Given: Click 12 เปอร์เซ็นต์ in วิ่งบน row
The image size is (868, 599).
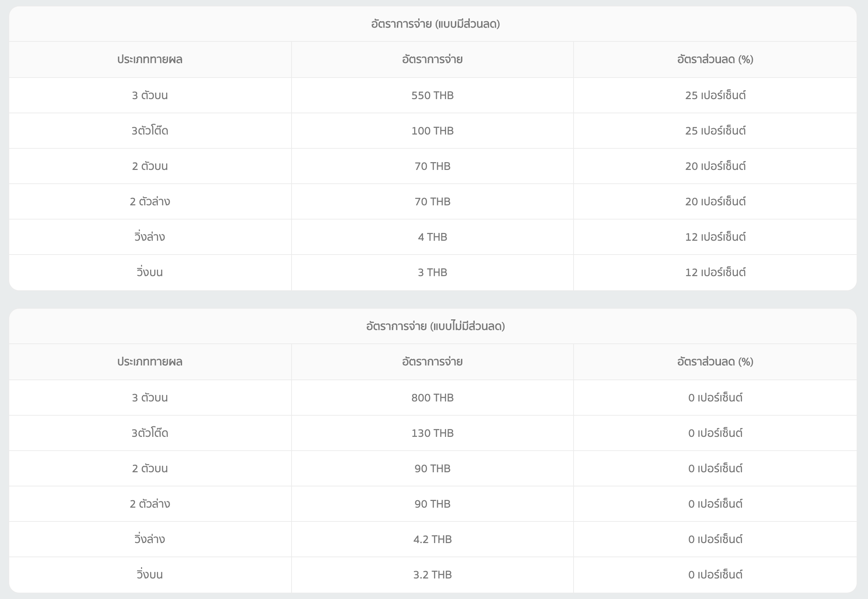Looking at the screenshot, I should 715,272.
